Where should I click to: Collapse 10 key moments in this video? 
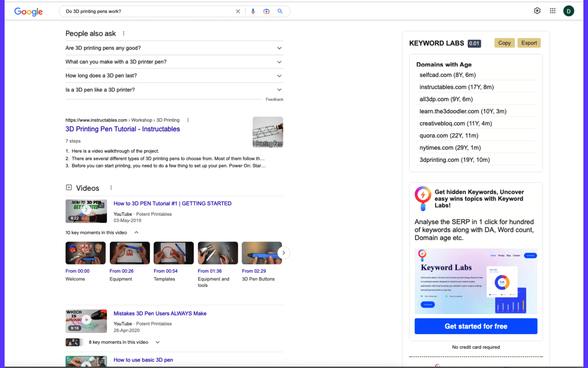(102, 233)
